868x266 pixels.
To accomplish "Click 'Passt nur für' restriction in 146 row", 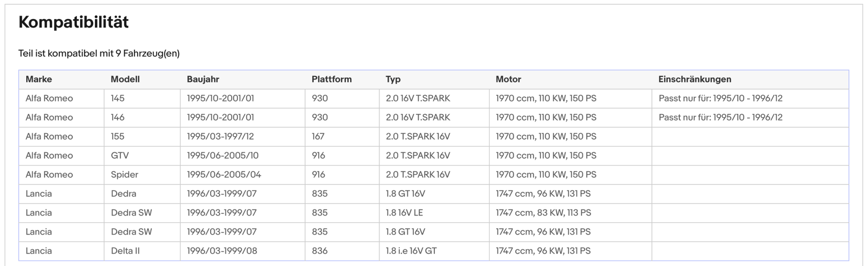I will tap(720, 117).
